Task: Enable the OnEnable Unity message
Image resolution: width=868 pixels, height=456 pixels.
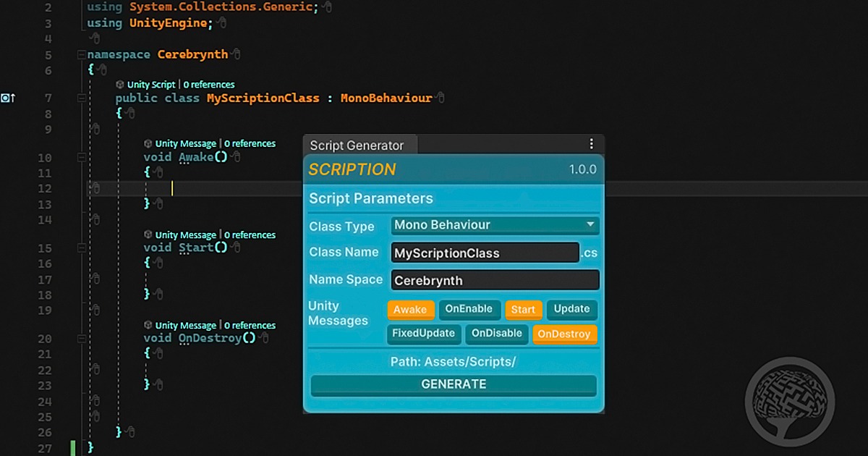Action: click(x=468, y=309)
